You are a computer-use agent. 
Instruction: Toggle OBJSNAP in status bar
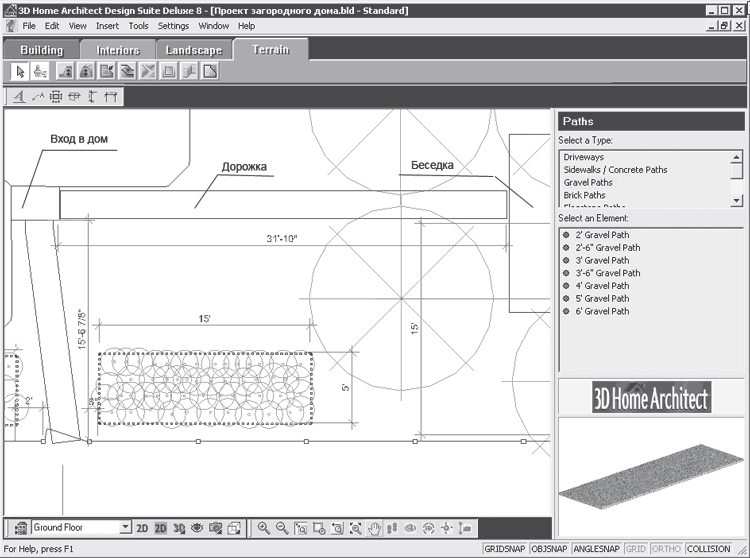coord(550,549)
